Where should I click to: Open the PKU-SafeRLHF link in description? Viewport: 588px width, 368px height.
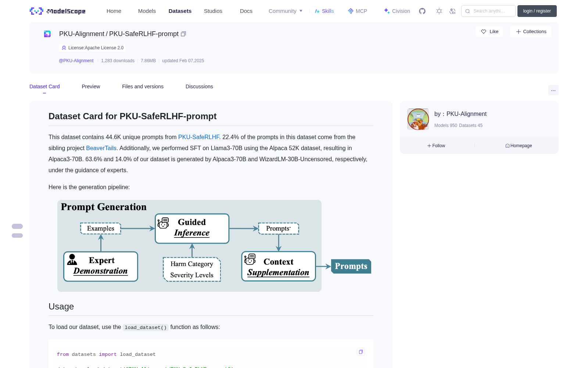199,137
